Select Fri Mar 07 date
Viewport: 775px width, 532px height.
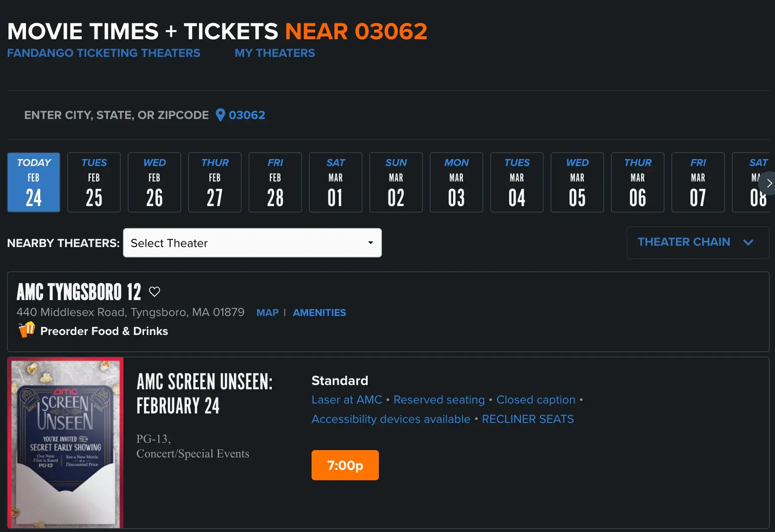698,182
